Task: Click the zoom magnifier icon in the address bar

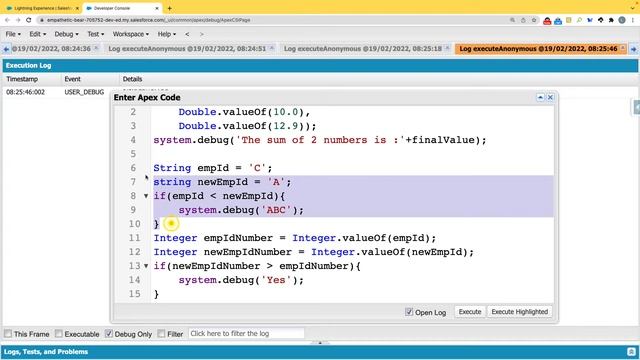Action: 513,20
